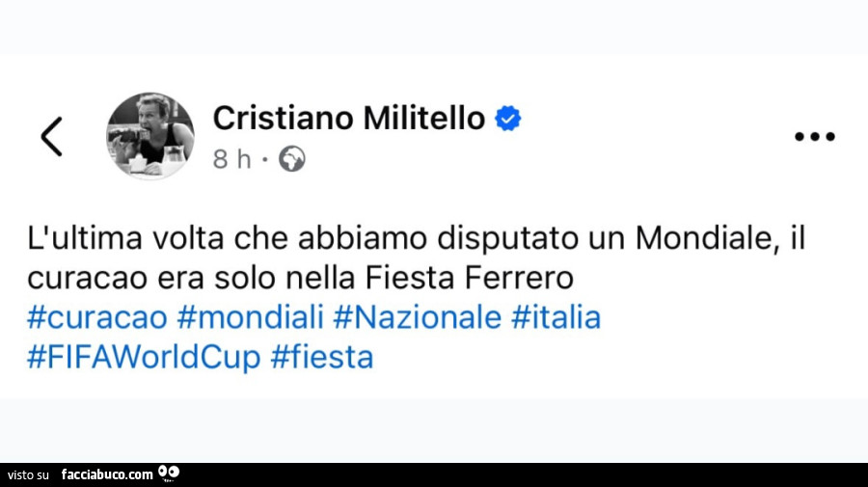
Task: Click the facciabuco googly-eyes logo
Action: pos(169,473)
